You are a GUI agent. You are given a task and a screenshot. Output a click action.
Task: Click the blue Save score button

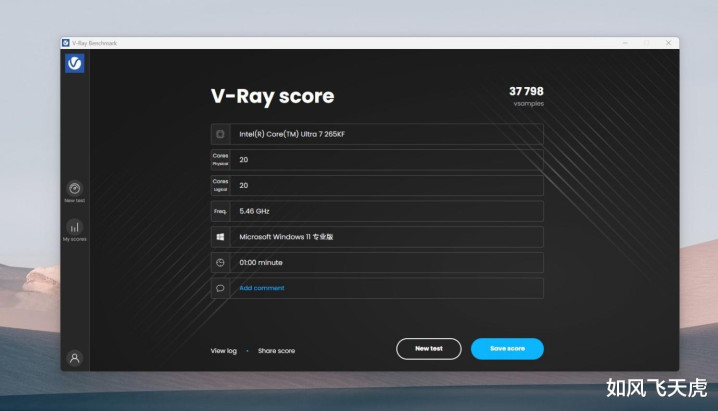pos(507,349)
